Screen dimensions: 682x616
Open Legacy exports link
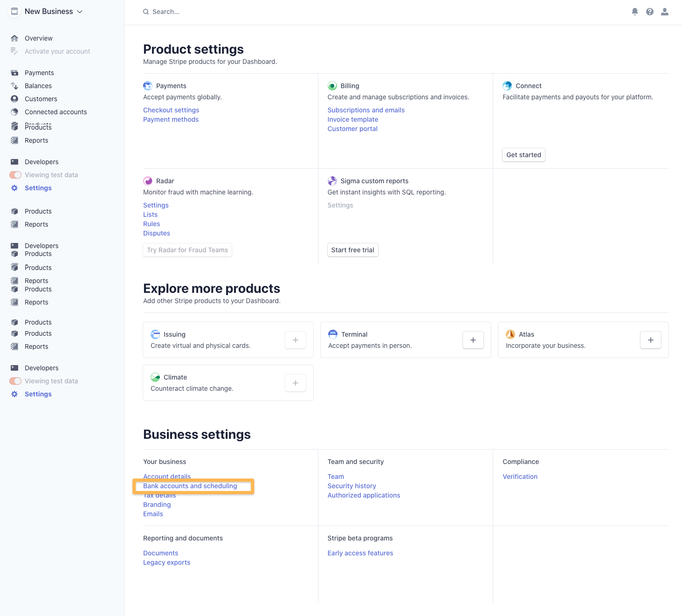point(166,562)
